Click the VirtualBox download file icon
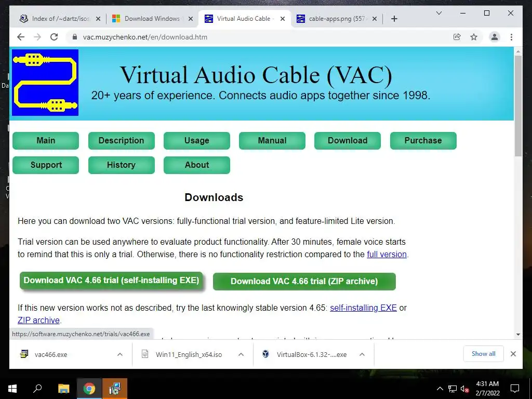The width and height of the screenshot is (532, 399). pyautogui.click(x=265, y=354)
